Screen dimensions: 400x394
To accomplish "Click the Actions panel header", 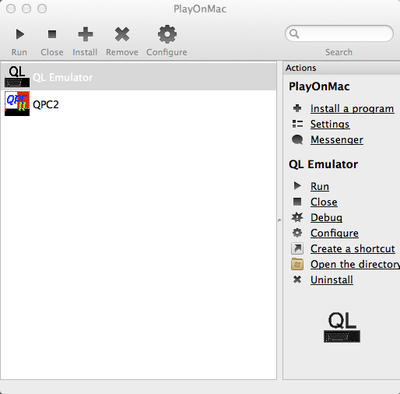I will click(x=341, y=68).
